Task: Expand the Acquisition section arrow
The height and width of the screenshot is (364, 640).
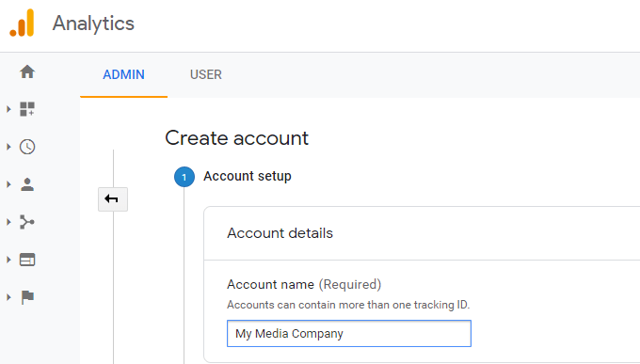Action: coord(8,222)
